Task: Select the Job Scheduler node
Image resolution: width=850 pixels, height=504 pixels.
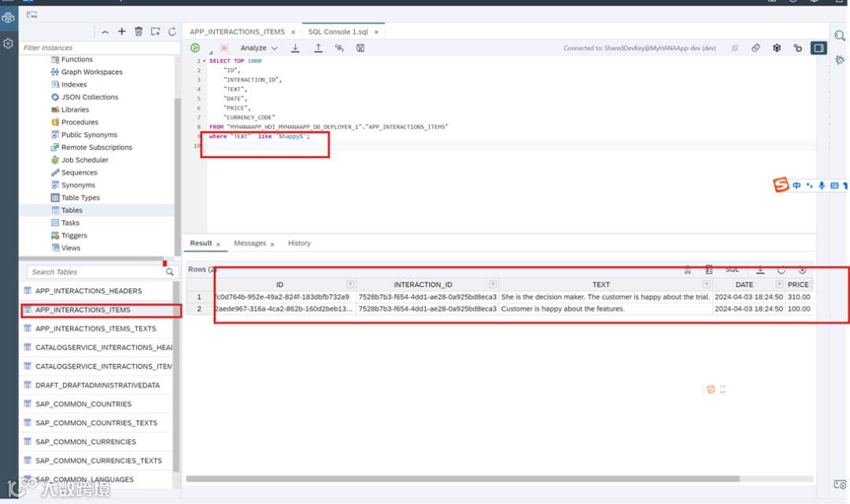Action: coord(84,160)
